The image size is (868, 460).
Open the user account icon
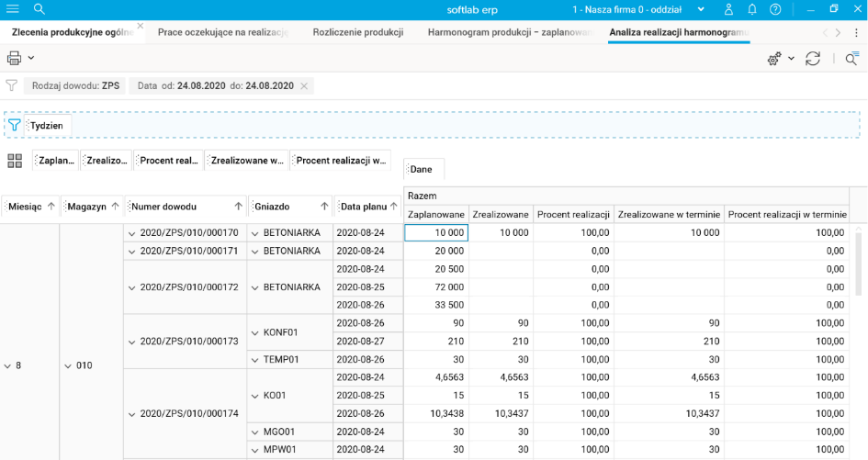click(728, 9)
